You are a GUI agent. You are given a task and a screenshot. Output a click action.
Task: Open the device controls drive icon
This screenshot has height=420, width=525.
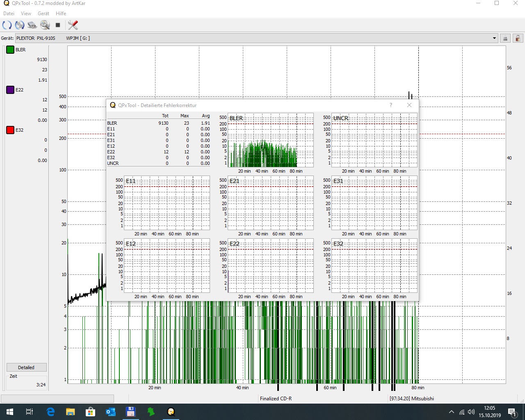click(x=32, y=25)
